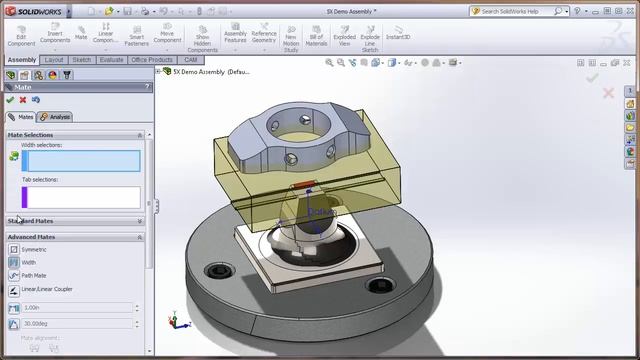Image resolution: width=640 pixels, height=360 pixels.
Task: Click the New Motion Study tool
Action: tap(291, 39)
